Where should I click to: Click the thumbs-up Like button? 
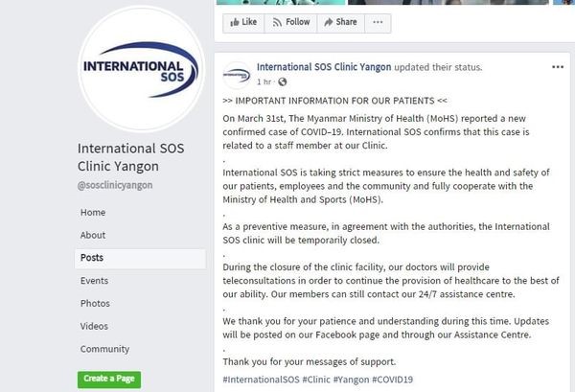point(244,22)
